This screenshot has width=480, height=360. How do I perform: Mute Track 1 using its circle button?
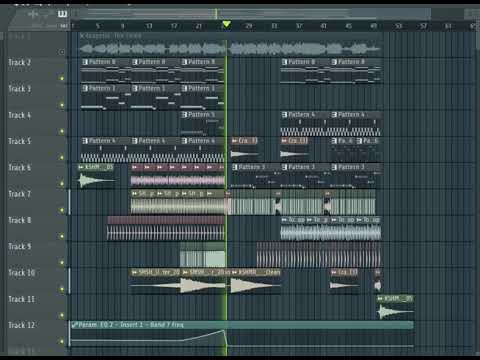click(62, 52)
